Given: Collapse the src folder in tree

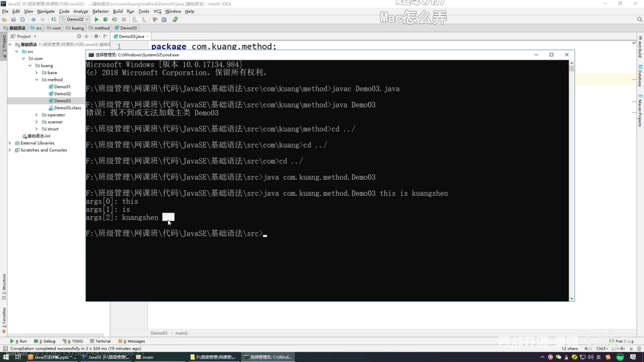Looking at the screenshot, I should [x=17, y=51].
